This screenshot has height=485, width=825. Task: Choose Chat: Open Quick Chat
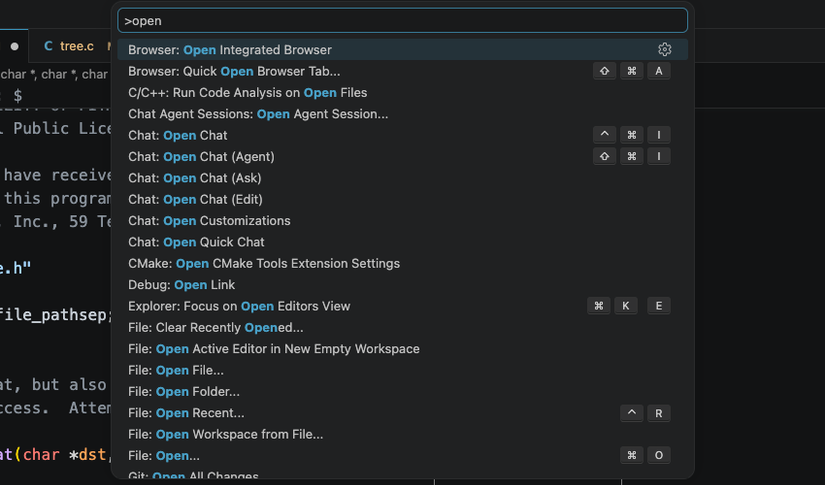tap(403, 242)
